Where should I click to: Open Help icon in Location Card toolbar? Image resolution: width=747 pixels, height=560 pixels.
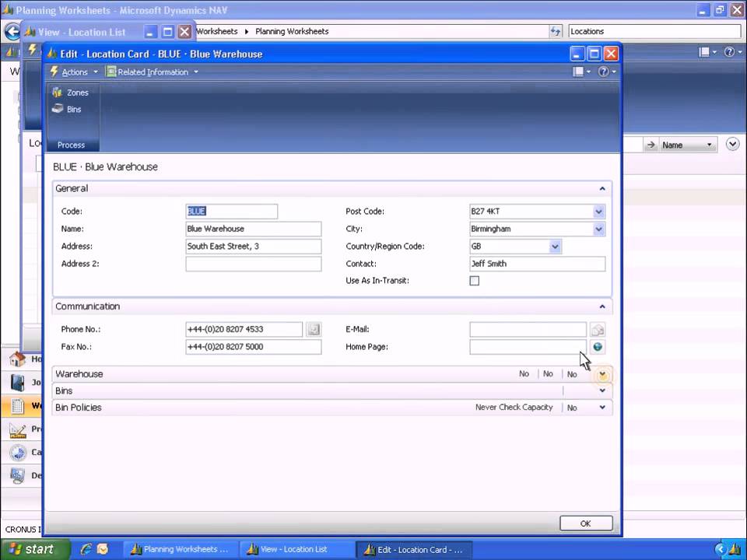coord(606,72)
